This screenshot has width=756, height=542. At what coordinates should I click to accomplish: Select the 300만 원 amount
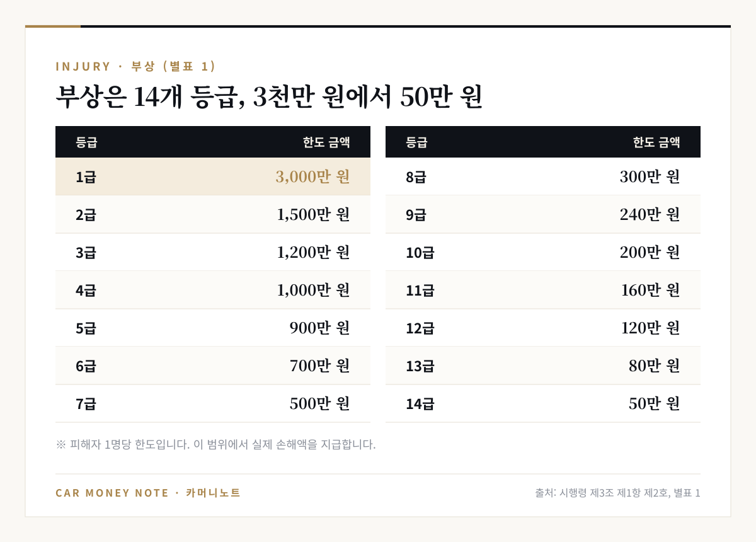point(650,176)
